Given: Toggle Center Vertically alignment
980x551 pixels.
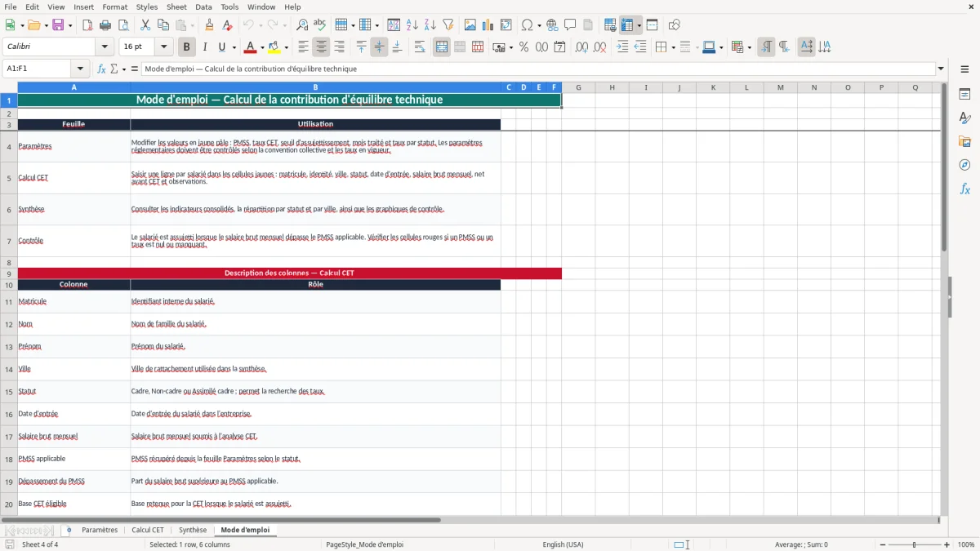Looking at the screenshot, I should click(379, 47).
